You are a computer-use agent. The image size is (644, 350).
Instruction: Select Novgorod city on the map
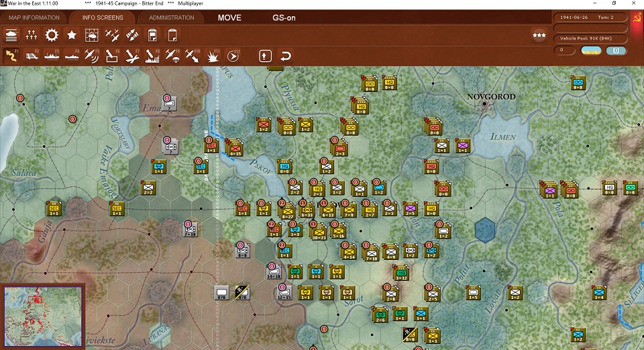(484, 104)
